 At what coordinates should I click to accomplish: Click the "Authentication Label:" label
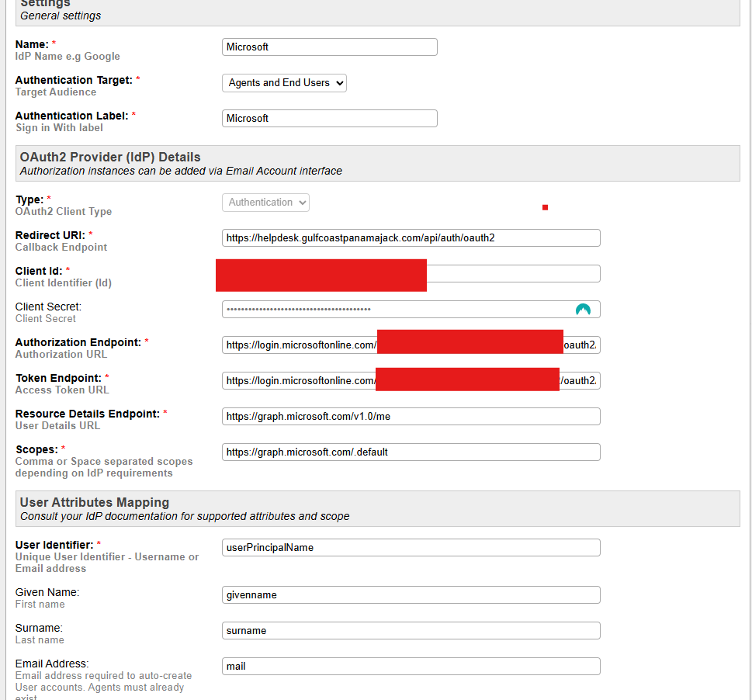coord(72,116)
